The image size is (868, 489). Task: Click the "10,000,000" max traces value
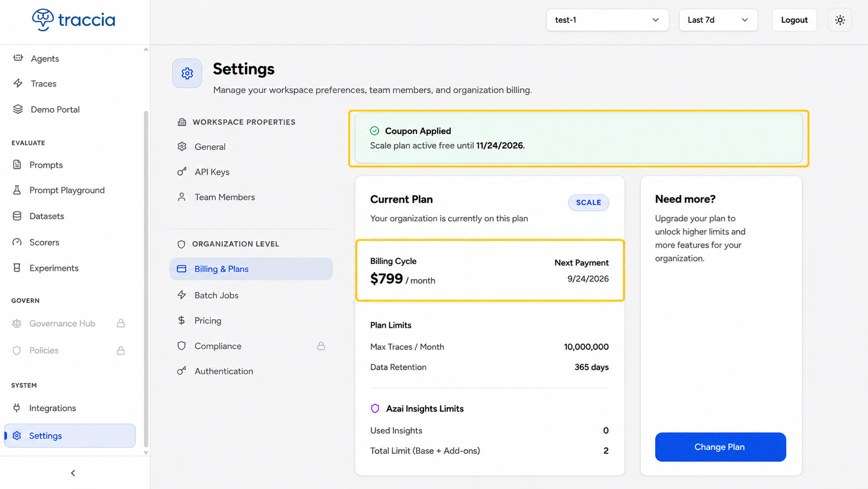pos(586,347)
